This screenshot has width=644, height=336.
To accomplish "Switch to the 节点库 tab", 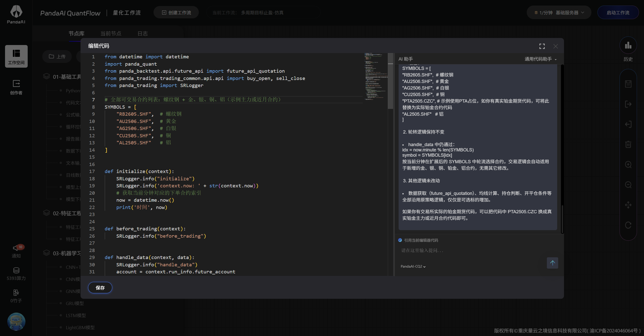I will coord(77,33).
